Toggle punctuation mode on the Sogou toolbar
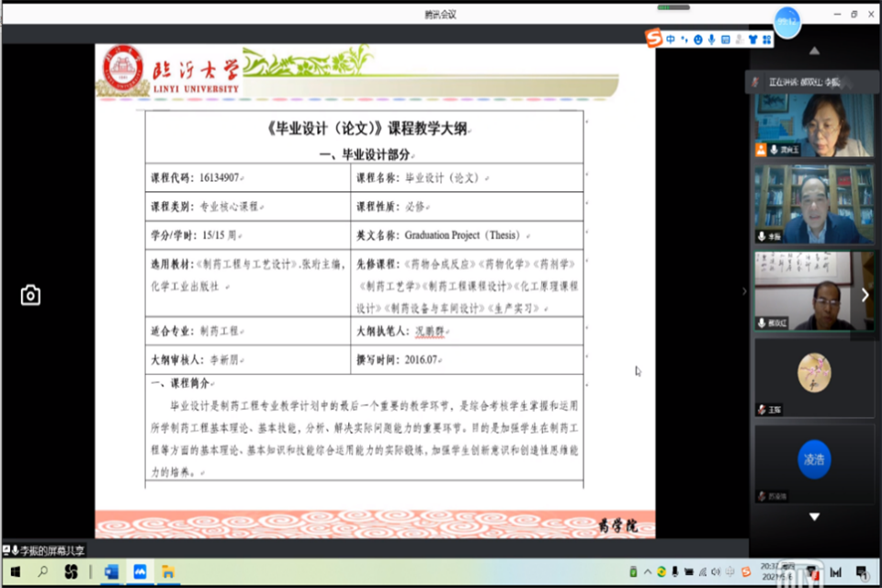The image size is (882, 588). 684,40
